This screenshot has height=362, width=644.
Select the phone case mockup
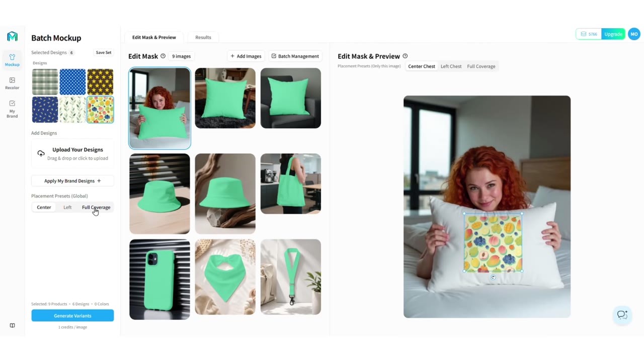click(x=159, y=279)
